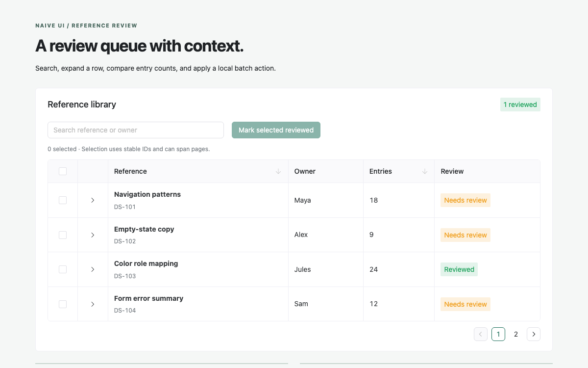This screenshot has width=588, height=368.
Task: Click the previous page arrow
Action: (x=481, y=334)
